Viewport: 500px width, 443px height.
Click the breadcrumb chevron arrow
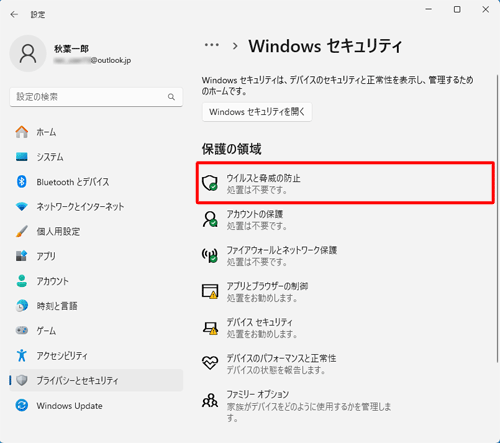click(235, 46)
